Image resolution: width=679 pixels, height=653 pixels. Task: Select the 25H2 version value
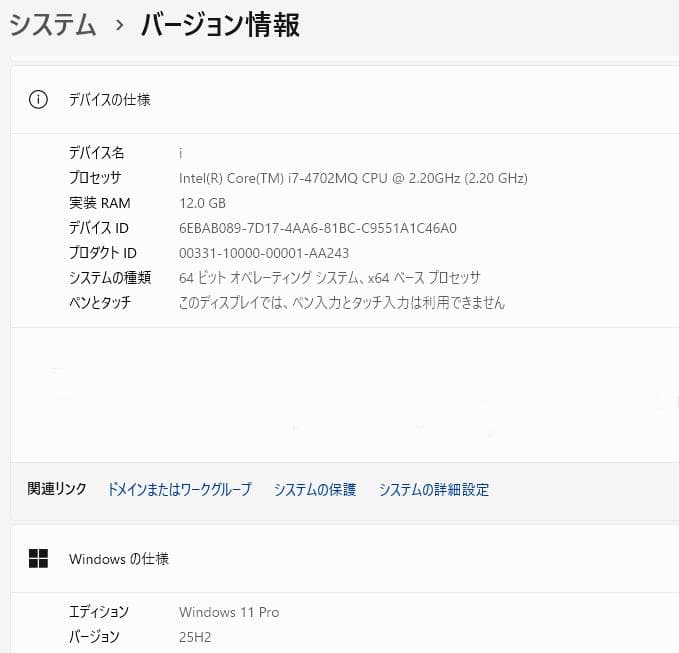(x=195, y=637)
